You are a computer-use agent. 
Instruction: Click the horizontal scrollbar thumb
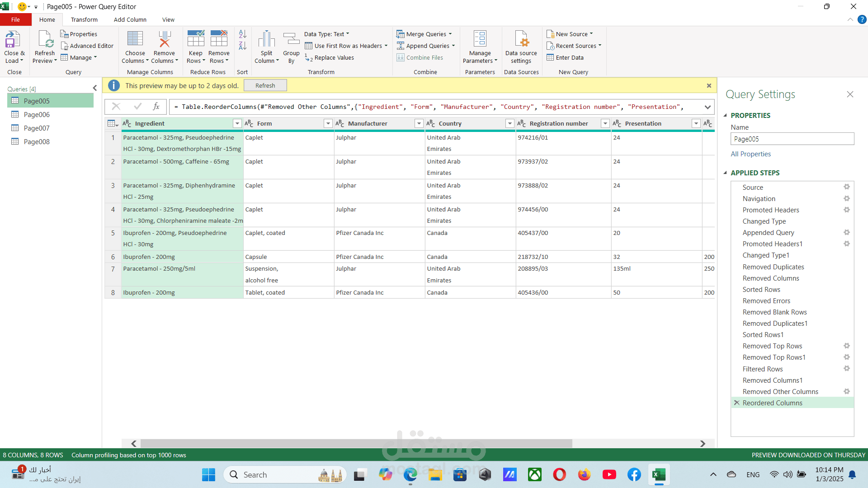(356, 444)
